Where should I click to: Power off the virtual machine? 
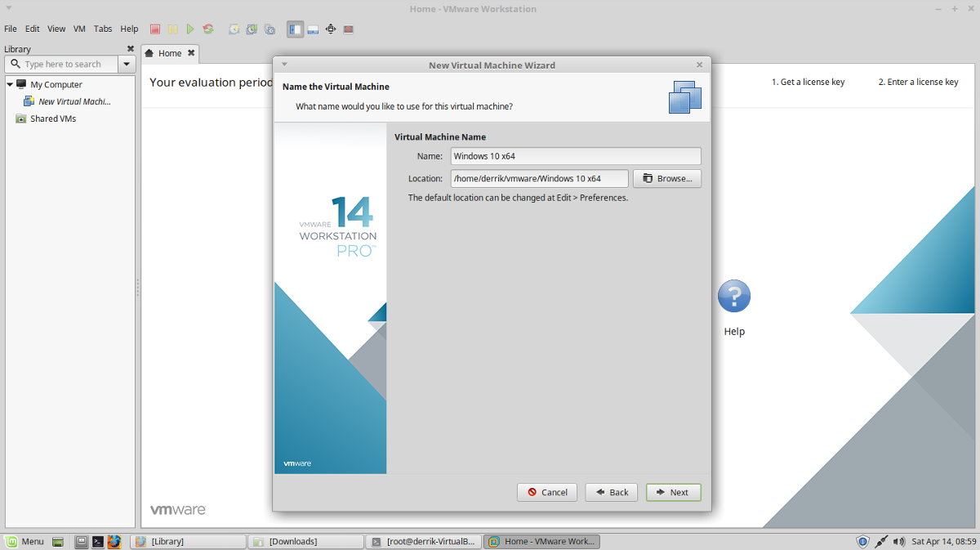(154, 29)
